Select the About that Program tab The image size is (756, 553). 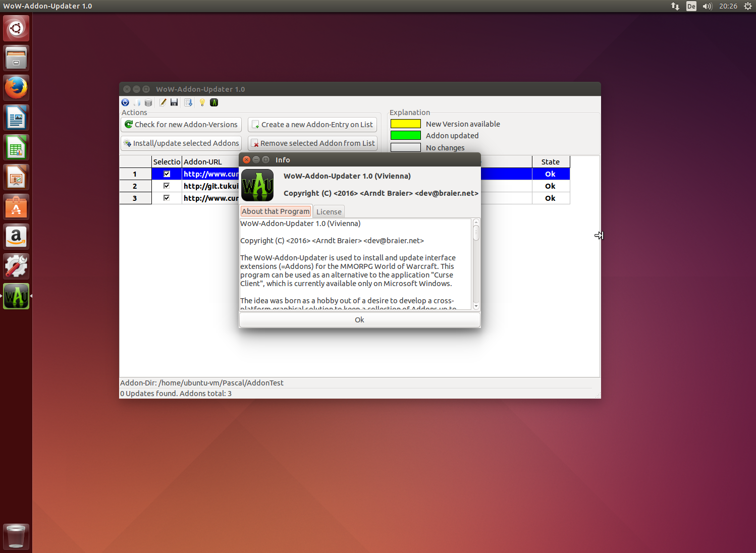point(276,211)
